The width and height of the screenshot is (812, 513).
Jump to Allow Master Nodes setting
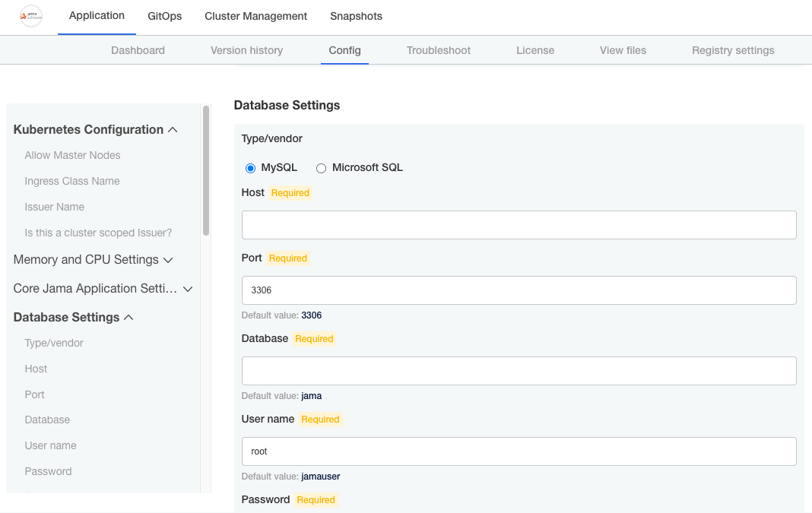72,155
